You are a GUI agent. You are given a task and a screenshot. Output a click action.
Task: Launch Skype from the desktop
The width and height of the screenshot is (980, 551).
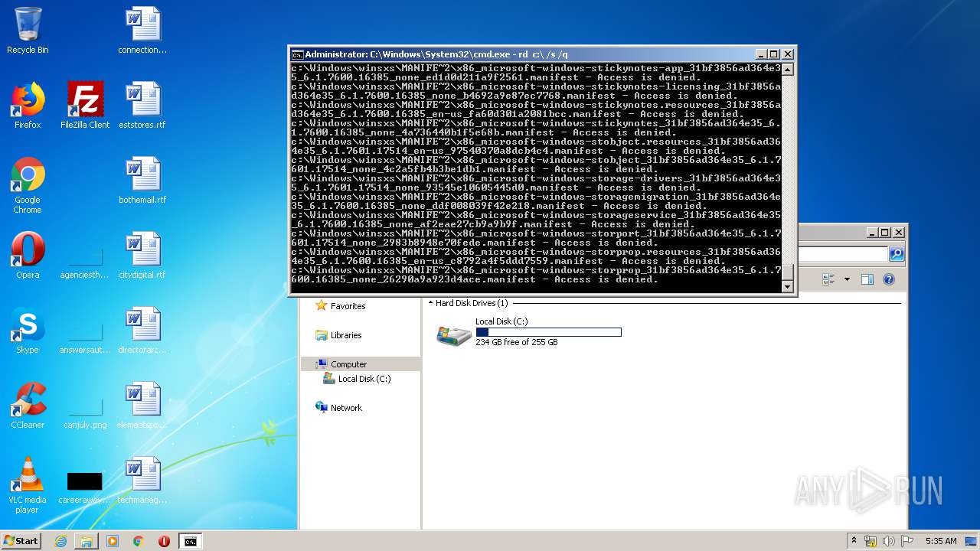pyautogui.click(x=28, y=331)
